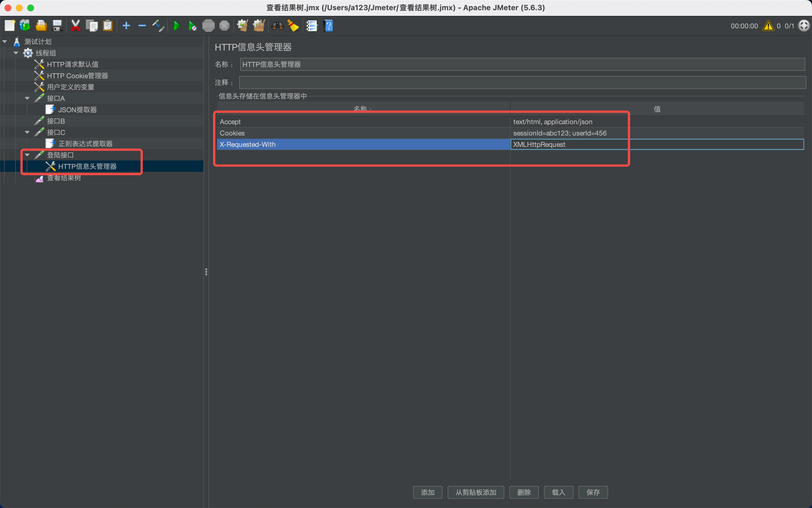Click the sessionId=abc123; userId=456 value
812x508 pixels.
[657, 133]
